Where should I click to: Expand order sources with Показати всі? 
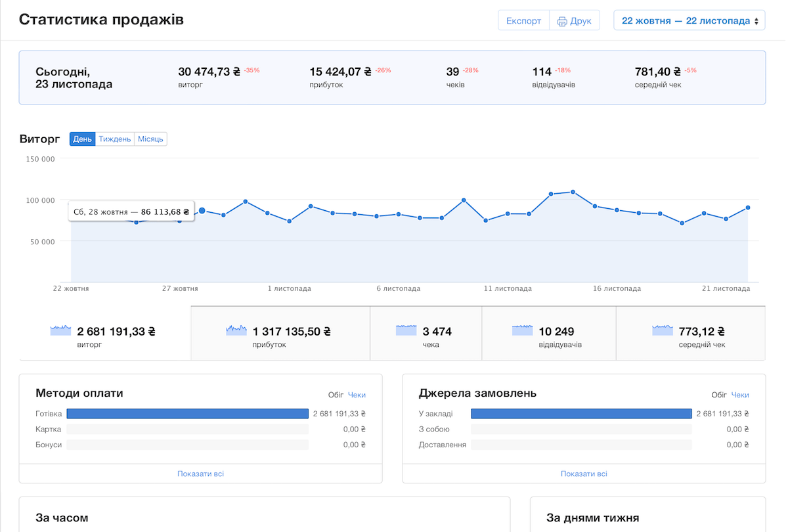(584, 474)
